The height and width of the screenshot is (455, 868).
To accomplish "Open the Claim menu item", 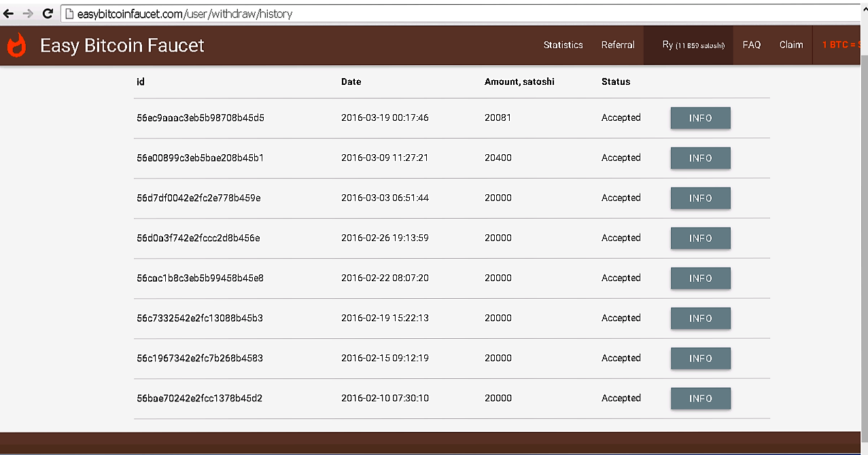I will pos(791,45).
